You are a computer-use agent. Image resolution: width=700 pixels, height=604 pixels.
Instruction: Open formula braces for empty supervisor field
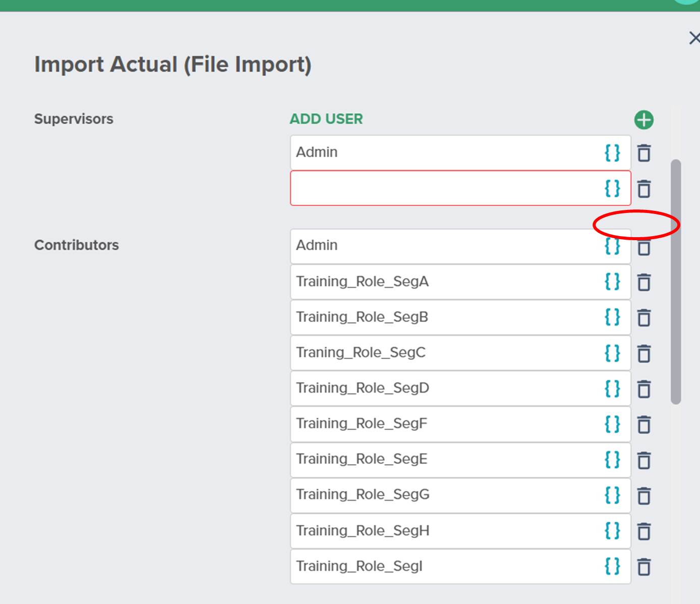[612, 188]
